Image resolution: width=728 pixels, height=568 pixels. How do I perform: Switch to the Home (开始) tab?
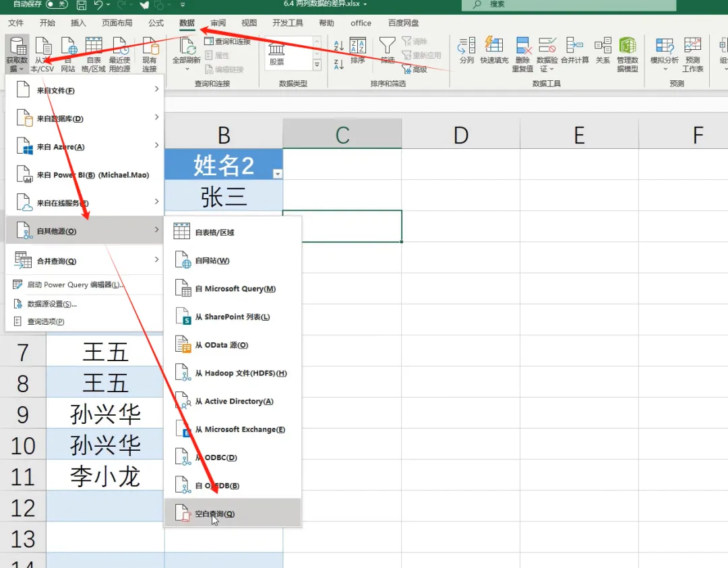(47, 23)
